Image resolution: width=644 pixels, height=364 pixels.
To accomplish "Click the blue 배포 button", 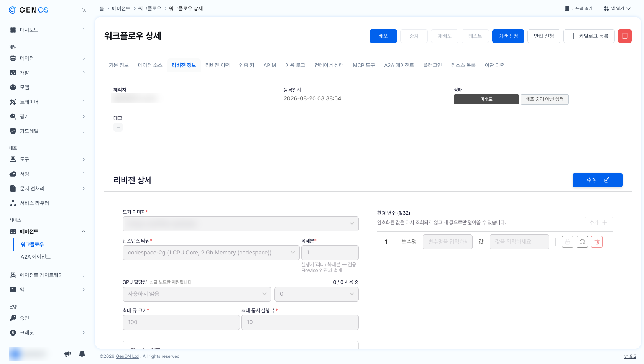I will pyautogui.click(x=383, y=36).
